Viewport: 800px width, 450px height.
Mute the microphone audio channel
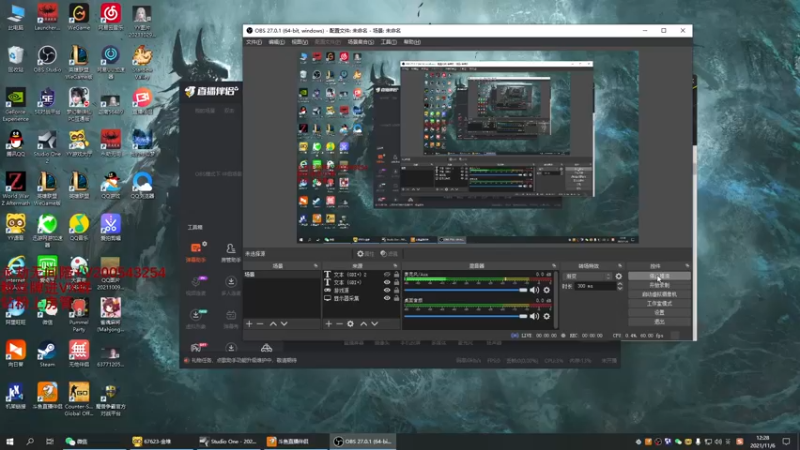point(534,290)
